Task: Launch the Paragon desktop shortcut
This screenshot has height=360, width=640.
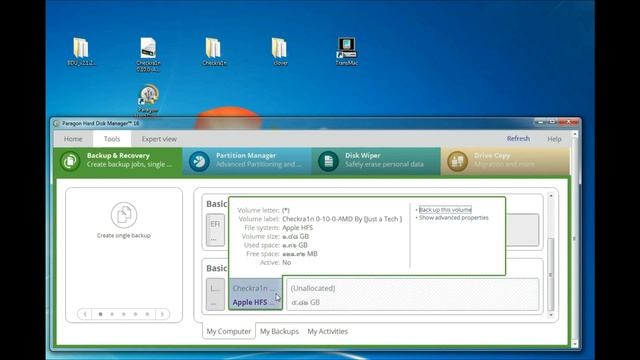Action: coord(148,100)
